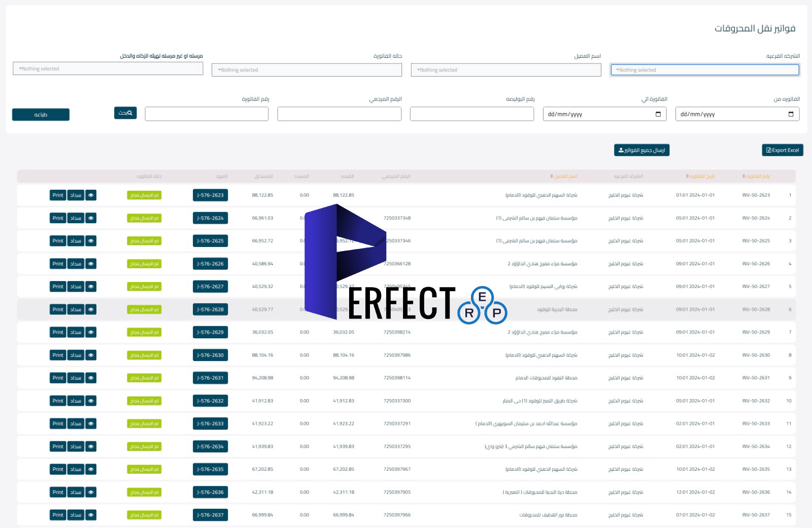812x528 pixels.
Task: View invoice INV-50-2628 via eye icon
Action: click(91, 309)
